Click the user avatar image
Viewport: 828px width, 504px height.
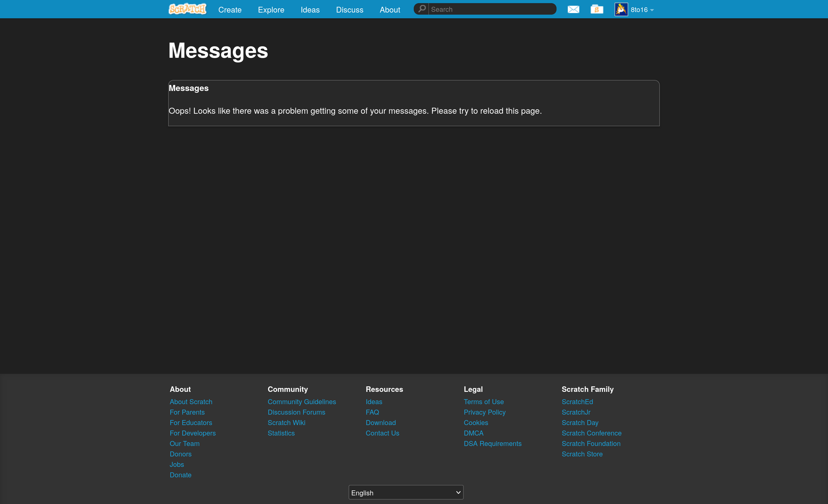(621, 9)
